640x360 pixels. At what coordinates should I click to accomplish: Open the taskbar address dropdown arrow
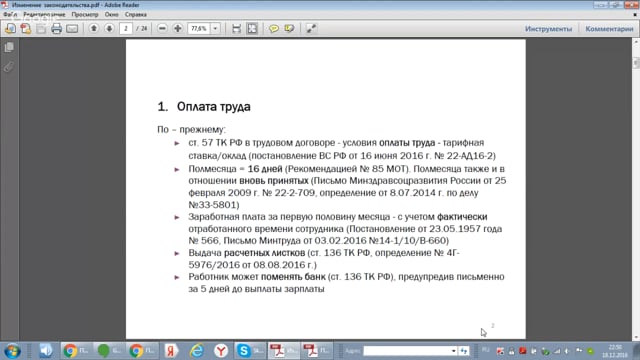click(453, 351)
